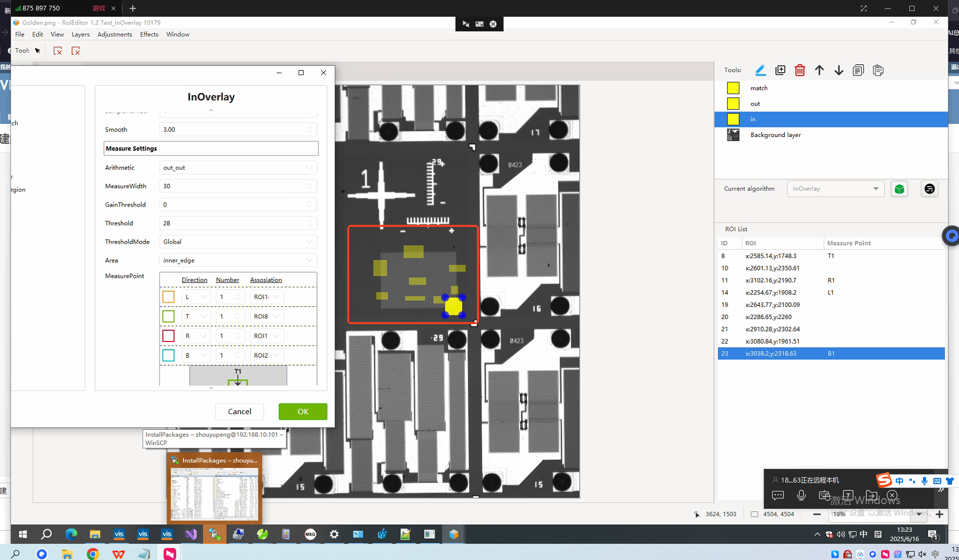Click the black round settings icon
The width and height of the screenshot is (959, 560).
coord(929,189)
